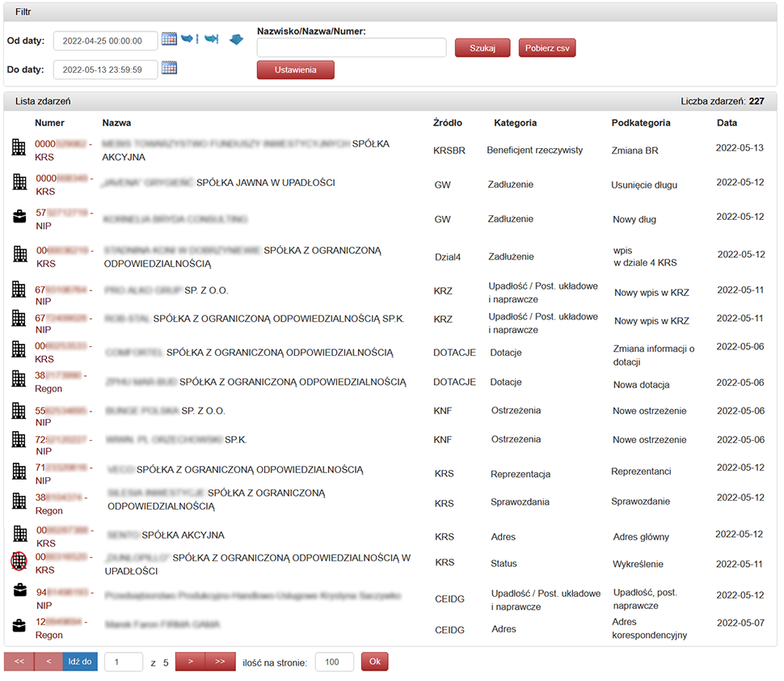Confirm items per page with Ok
Screen dimensions: 784x681
click(374, 662)
